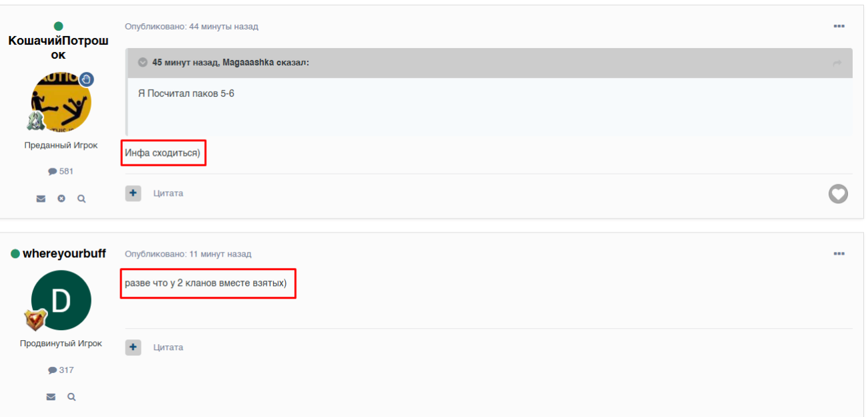Open options menu for whereyourbuff's post
This screenshot has height=417, width=868.
click(839, 254)
